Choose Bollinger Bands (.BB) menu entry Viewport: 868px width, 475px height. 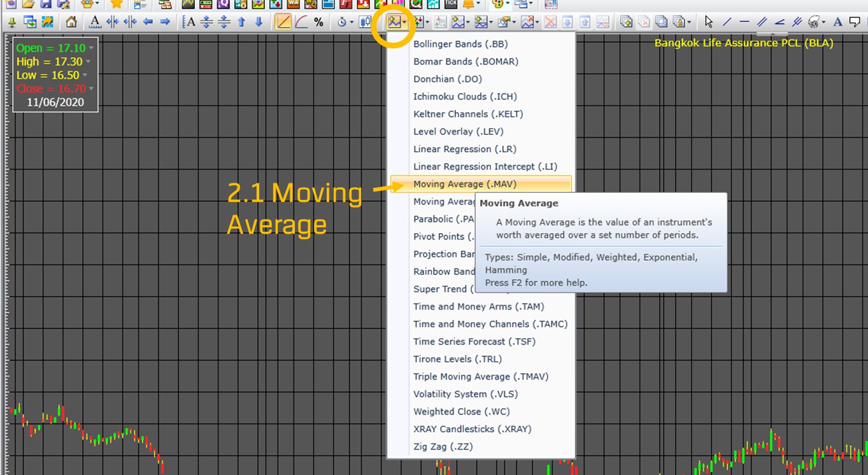point(460,44)
